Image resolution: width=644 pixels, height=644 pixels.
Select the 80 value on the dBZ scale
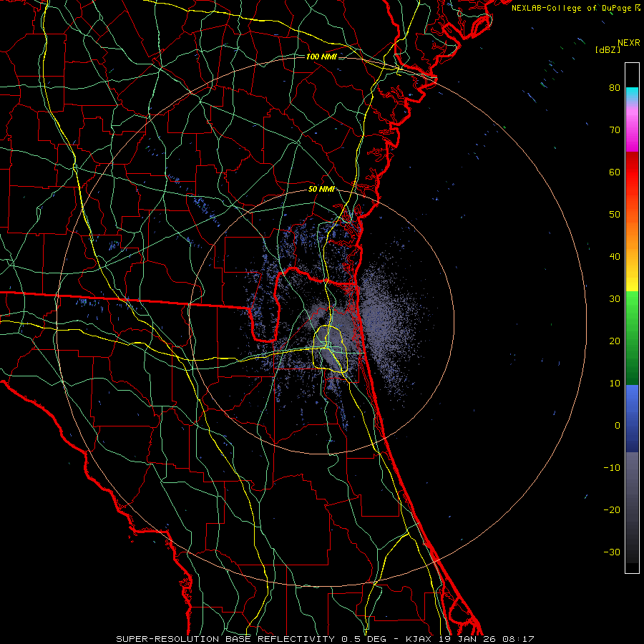[x=615, y=87]
